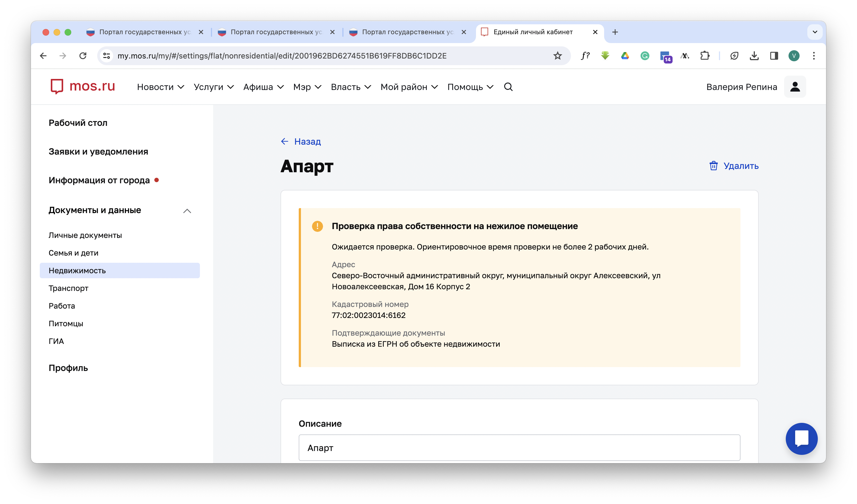Viewport: 857px width, 504px height.
Task: Click Выписка из ЕГРН об объекте недвижимости
Action: tap(416, 344)
